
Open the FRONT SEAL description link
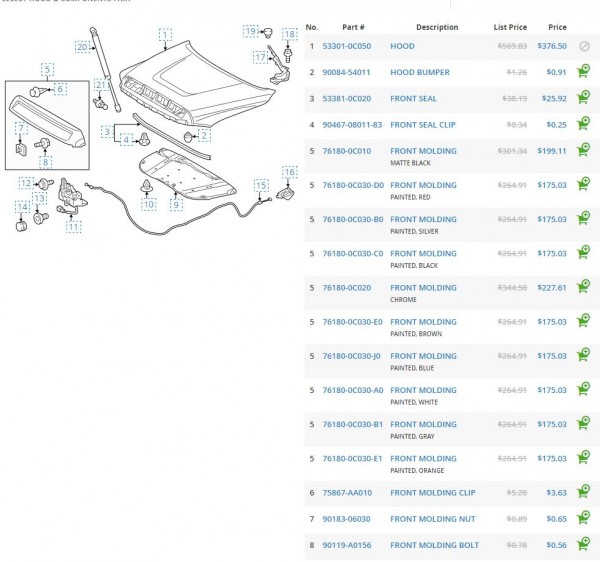[x=413, y=99]
